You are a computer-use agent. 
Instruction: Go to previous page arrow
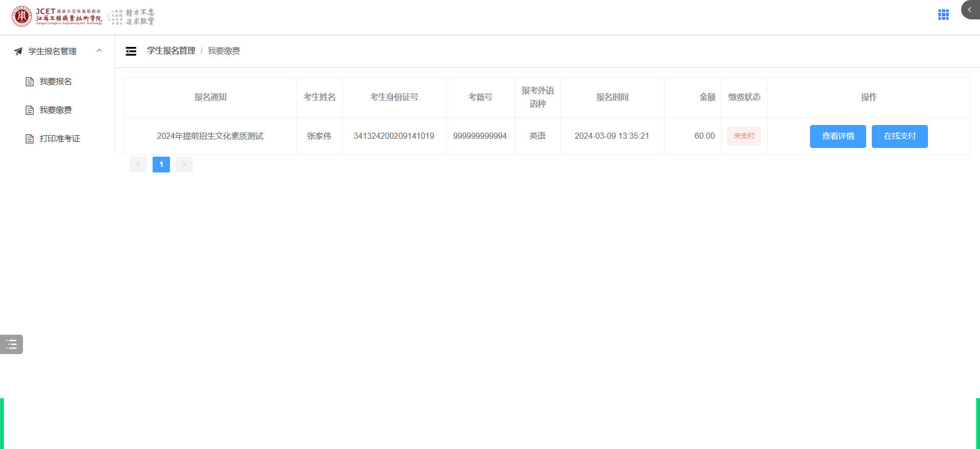click(138, 165)
